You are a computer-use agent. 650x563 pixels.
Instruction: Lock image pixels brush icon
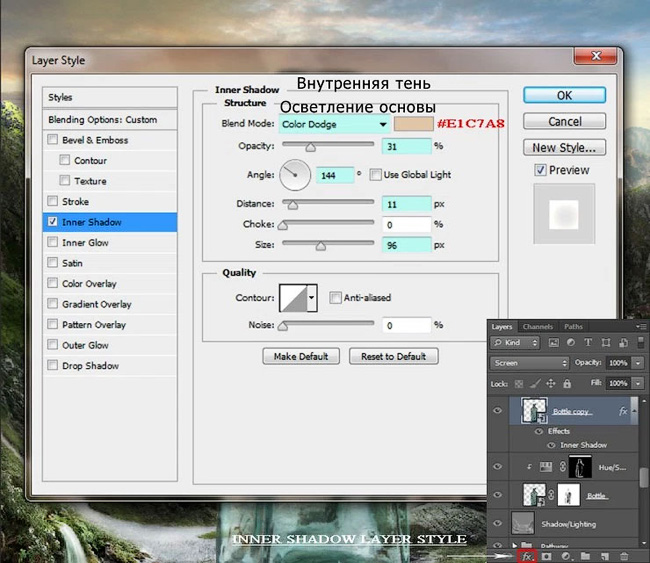[535, 384]
